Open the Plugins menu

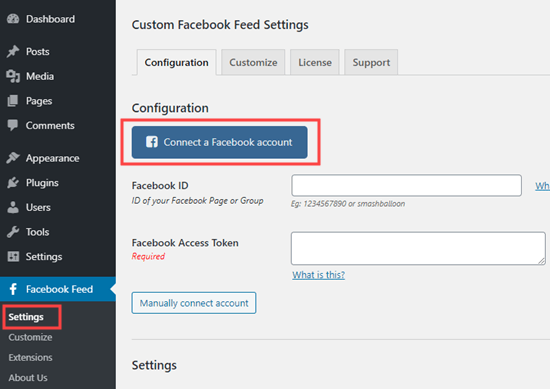(x=58, y=182)
